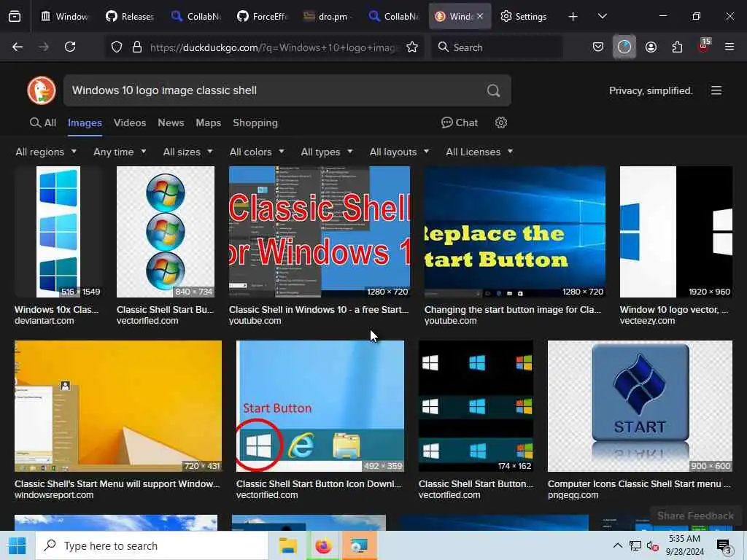Open a new browser tab
The image size is (747, 560).
pos(573,17)
